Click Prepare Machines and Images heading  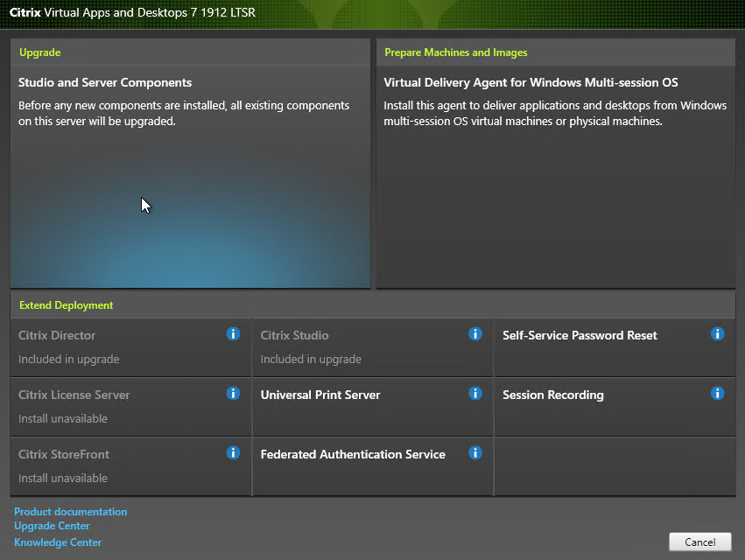[x=455, y=52]
